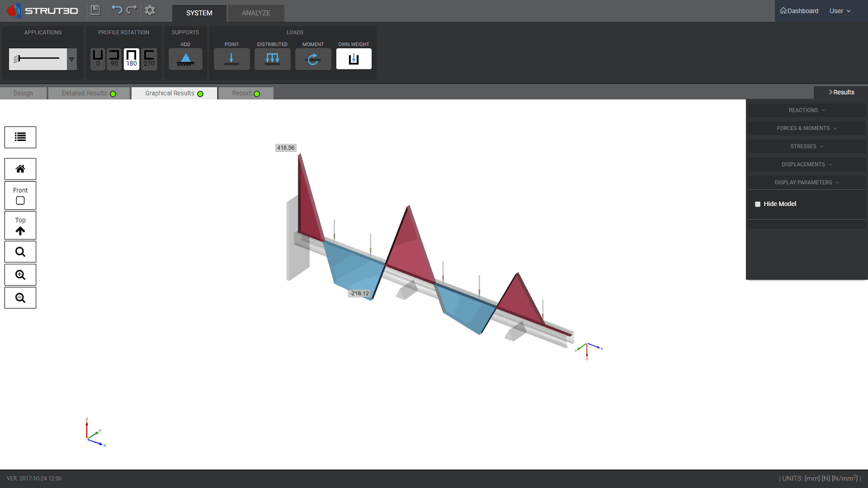Expand the Displacements section
The width and height of the screenshot is (868, 488).
click(x=807, y=164)
